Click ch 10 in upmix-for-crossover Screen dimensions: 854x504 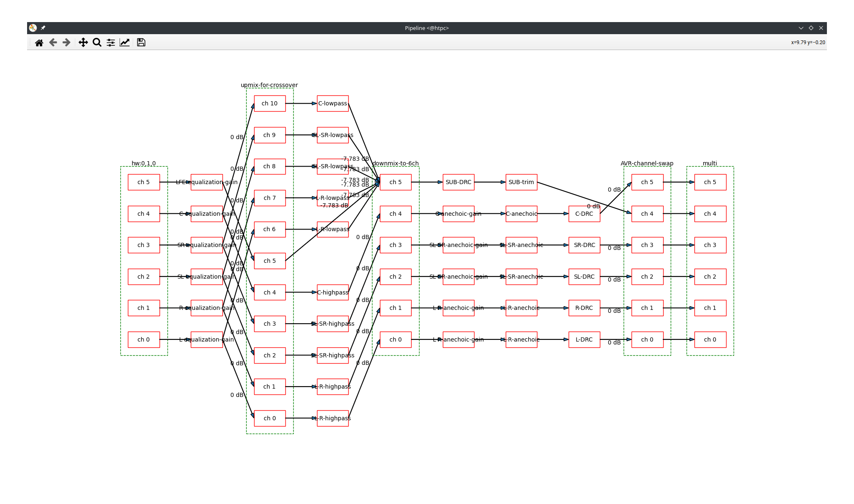point(270,103)
